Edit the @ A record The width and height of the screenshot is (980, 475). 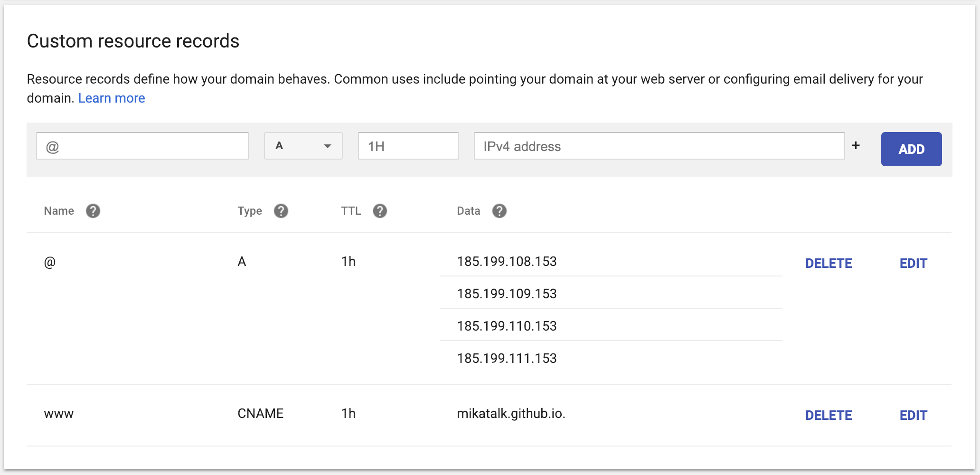[x=913, y=263]
